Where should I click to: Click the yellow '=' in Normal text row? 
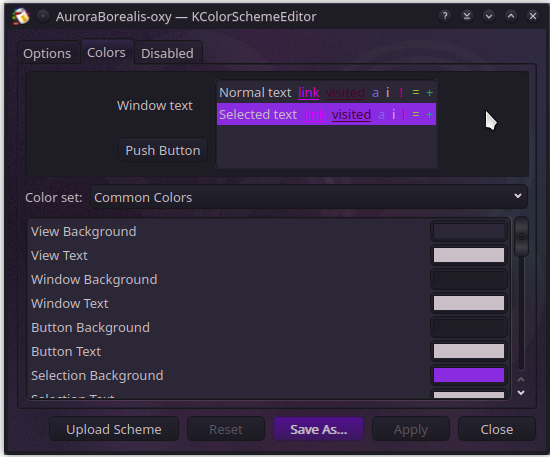416,93
